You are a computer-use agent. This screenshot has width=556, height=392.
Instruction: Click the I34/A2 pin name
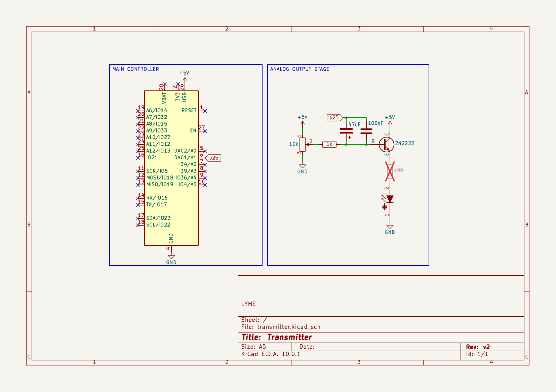pyautogui.click(x=188, y=164)
